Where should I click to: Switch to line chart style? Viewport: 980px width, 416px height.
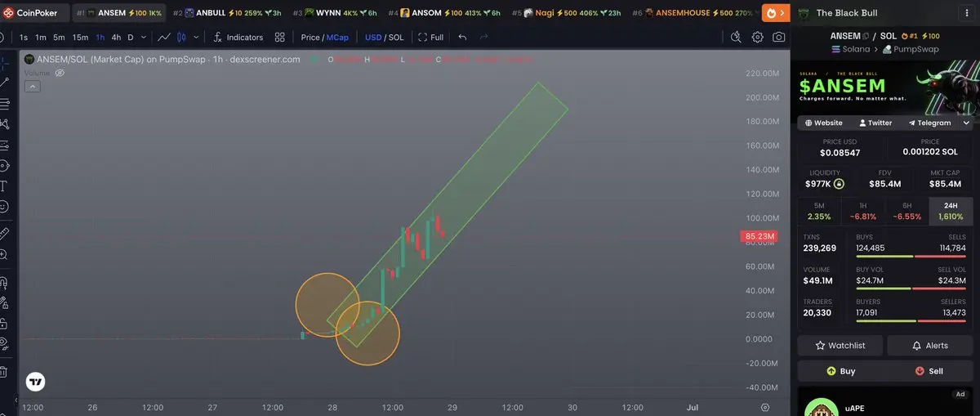(164, 37)
